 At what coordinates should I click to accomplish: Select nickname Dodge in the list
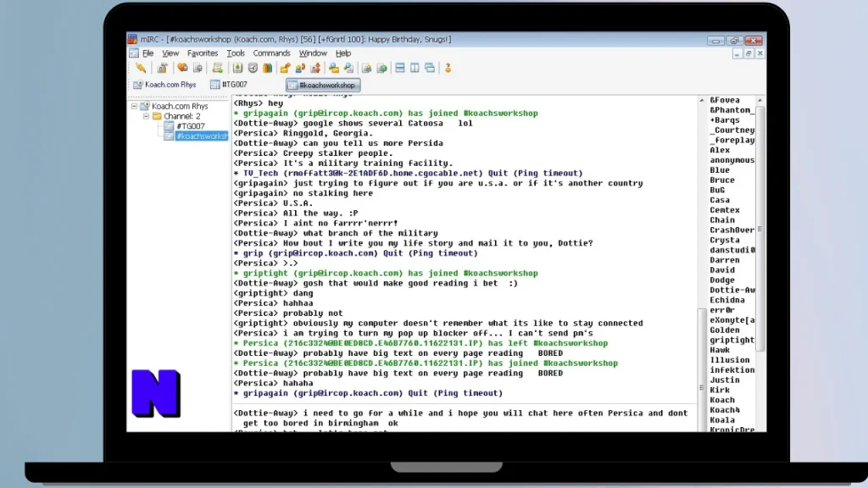(722, 280)
